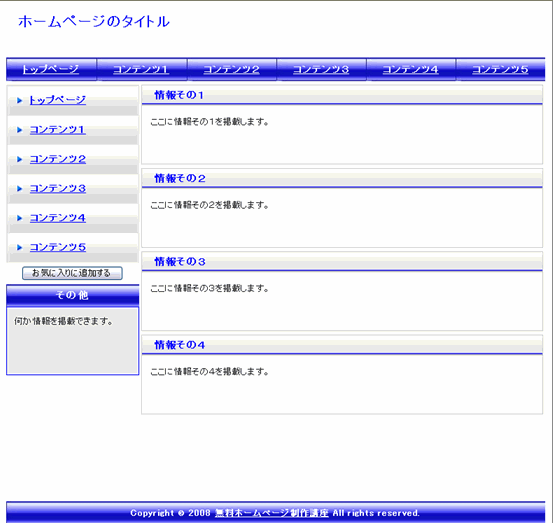Click the arrow icon beside sidebar コンテンツ3
Viewport: 553px width, 523px height.
click(20, 189)
